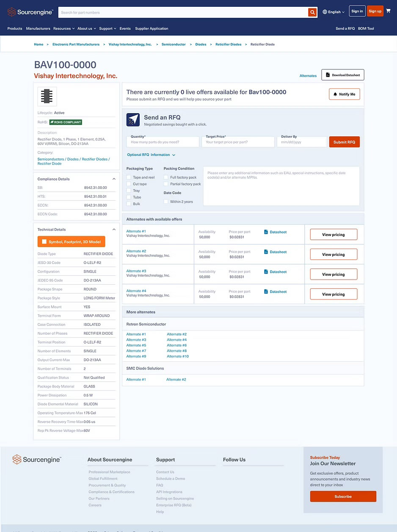The height and width of the screenshot is (532, 397).
Task: Select the Tube packaging checkbox
Action: click(129, 197)
